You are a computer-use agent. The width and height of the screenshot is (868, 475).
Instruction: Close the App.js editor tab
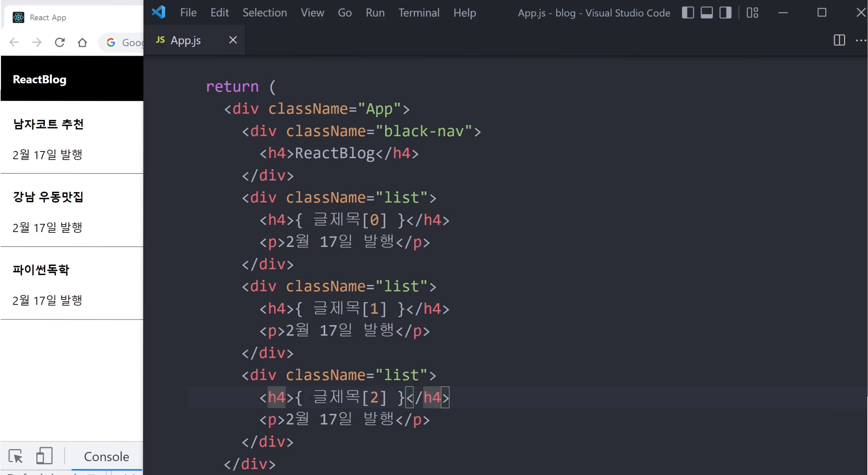pos(233,40)
